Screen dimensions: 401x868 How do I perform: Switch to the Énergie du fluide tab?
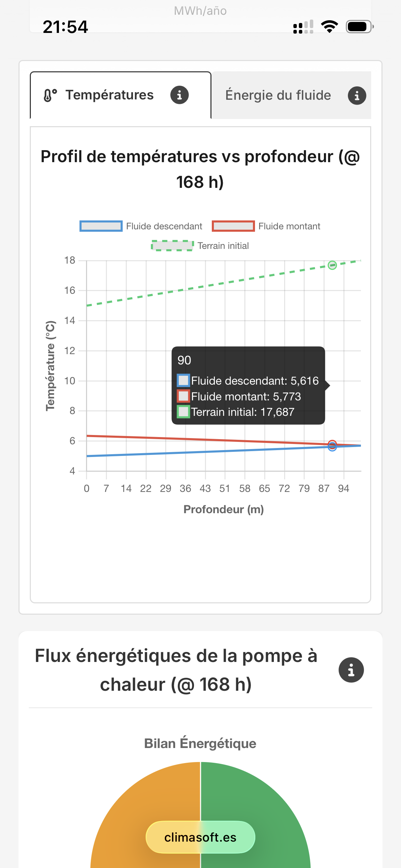click(x=278, y=95)
